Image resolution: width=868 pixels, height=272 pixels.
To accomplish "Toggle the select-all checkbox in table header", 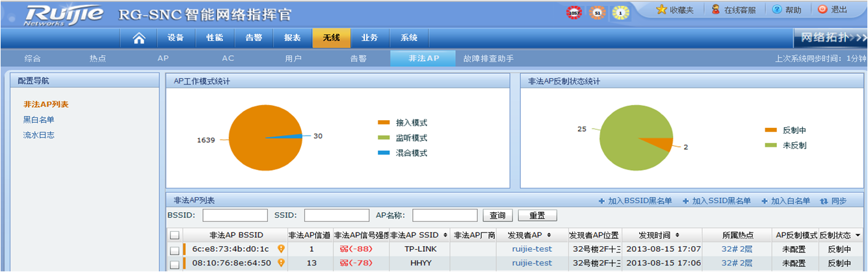I will 174,235.
